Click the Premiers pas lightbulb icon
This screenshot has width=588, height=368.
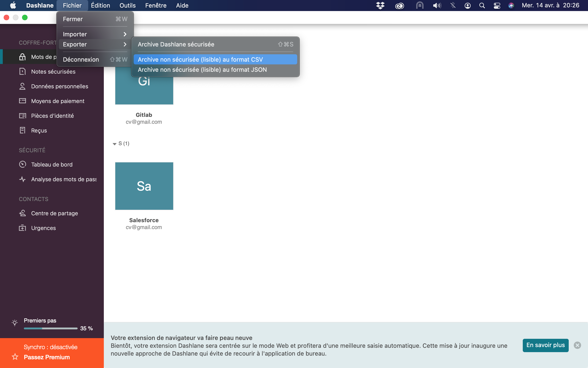coord(14,323)
